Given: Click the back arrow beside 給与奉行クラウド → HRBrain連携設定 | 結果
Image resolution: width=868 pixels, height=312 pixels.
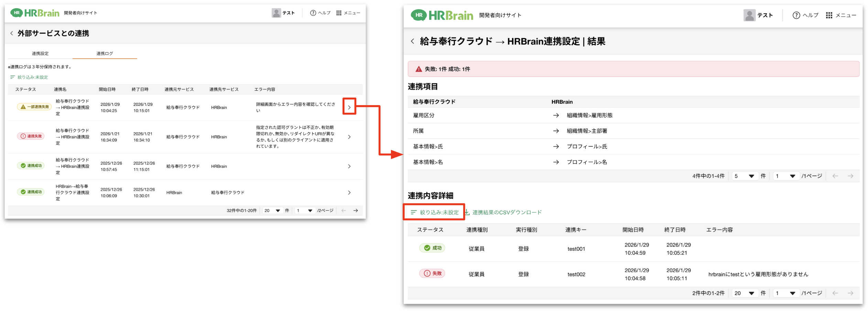Looking at the screenshot, I should tap(412, 41).
